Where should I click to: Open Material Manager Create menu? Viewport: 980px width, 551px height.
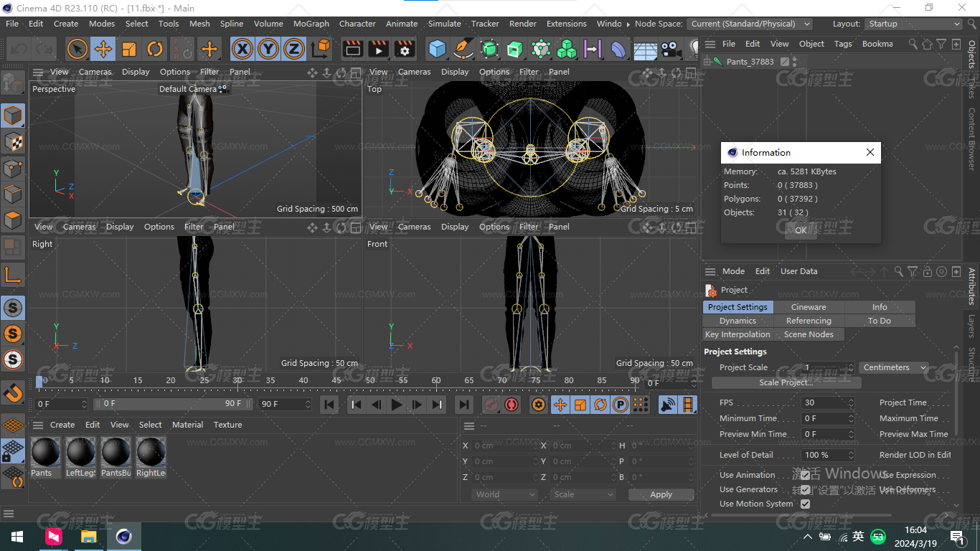coord(62,425)
